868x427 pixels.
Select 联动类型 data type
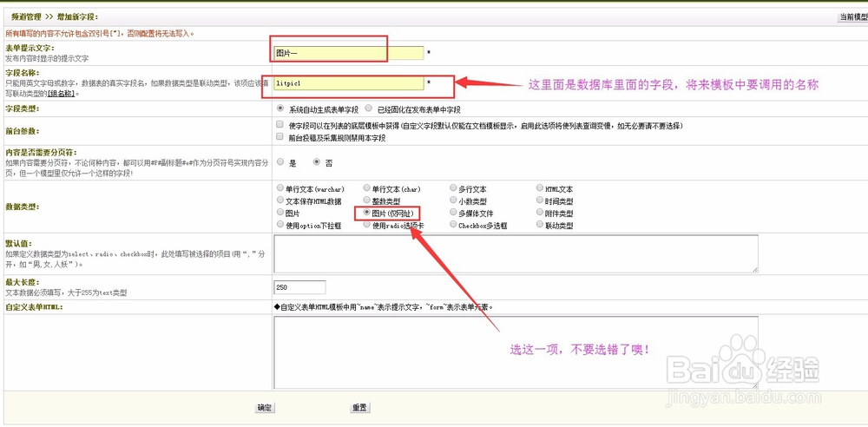click(x=540, y=225)
